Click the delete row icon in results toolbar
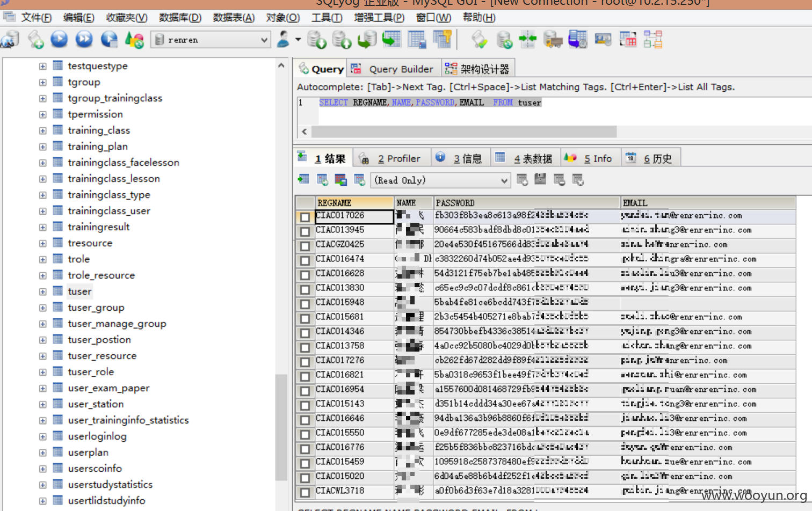This screenshot has width=812, height=511. pyautogui.click(x=559, y=180)
